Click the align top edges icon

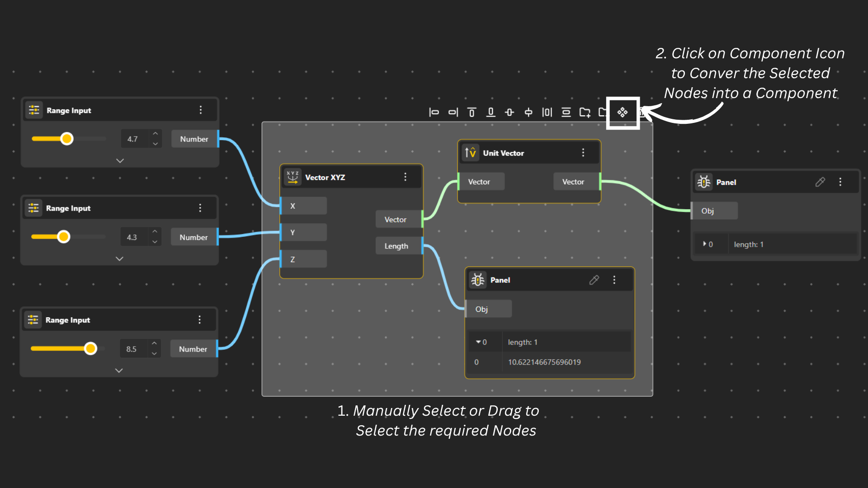472,113
